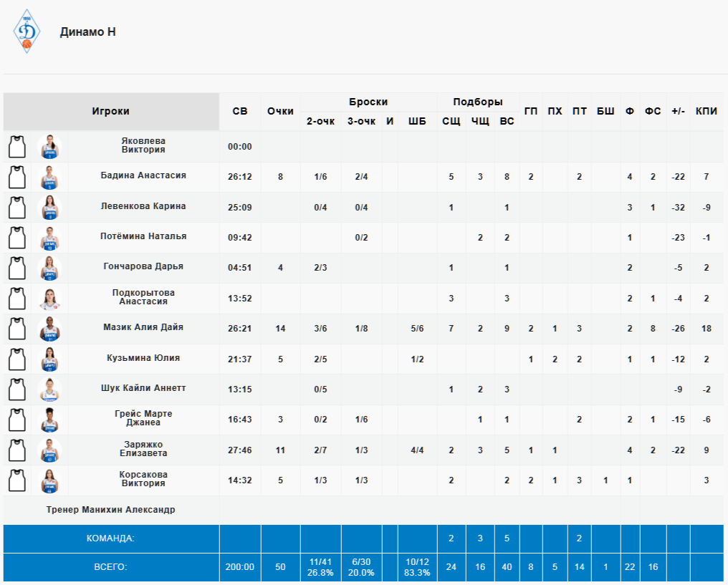
Task: Click jersey icon for Подкорытова Анастасия
Action: [x=17, y=299]
